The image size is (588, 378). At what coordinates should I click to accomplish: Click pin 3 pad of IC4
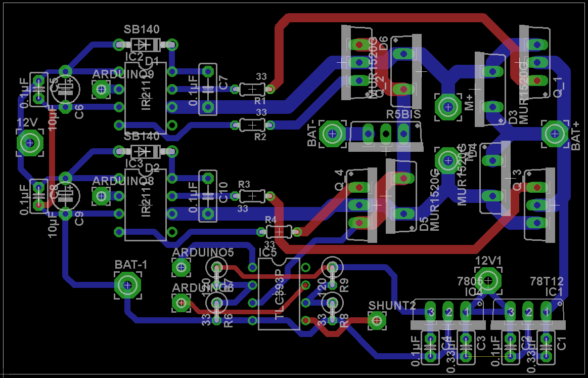pos(430,312)
